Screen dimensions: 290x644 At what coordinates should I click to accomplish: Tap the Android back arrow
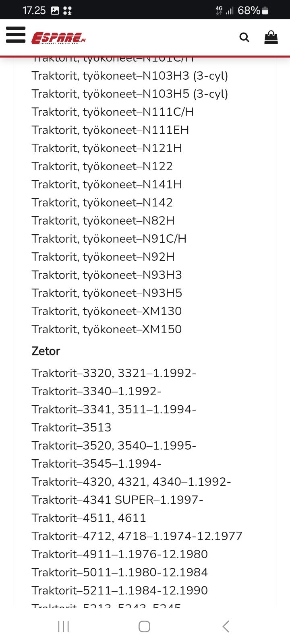tap(226, 626)
